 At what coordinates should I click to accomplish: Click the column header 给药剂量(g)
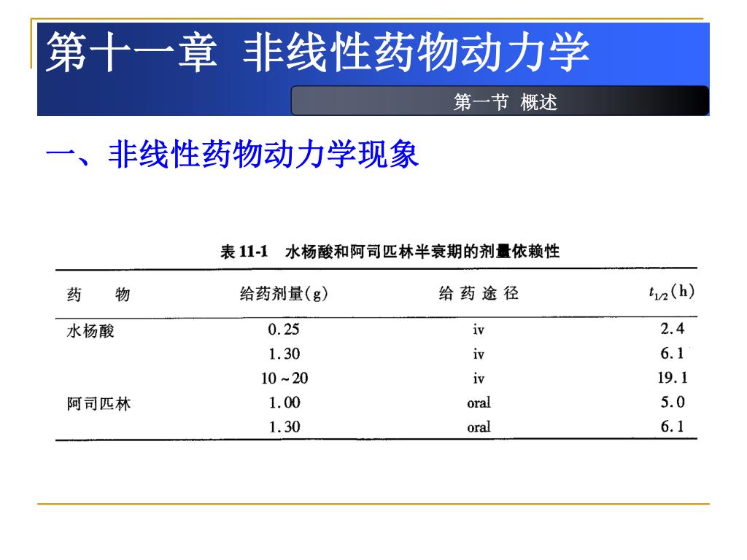click(284, 293)
